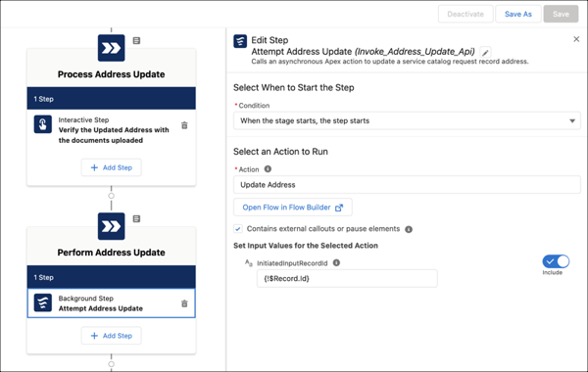Delete the Attempt Address Update step
This screenshot has height=372, width=588.
coord(184,303)
